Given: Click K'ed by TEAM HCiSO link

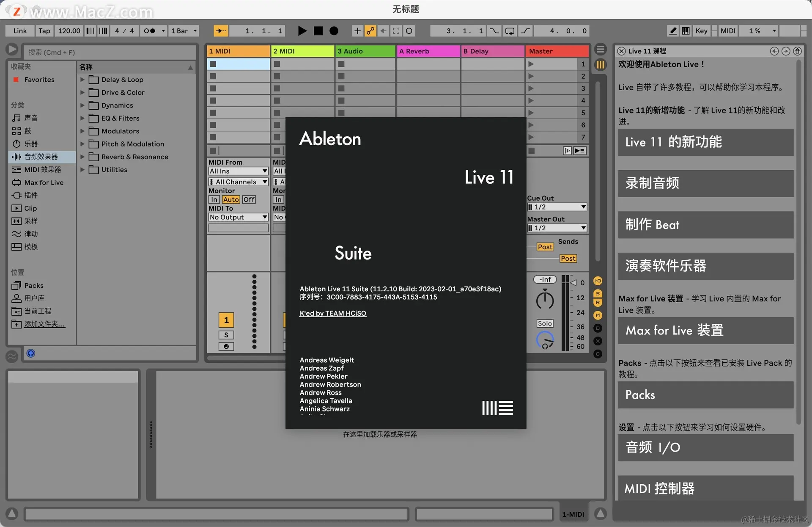Looking at the screenshot, I should pyautogui.click(x=333, y=313).
